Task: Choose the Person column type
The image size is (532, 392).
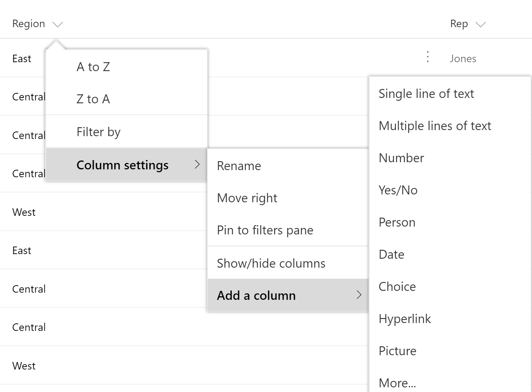Action: [397, 222]
